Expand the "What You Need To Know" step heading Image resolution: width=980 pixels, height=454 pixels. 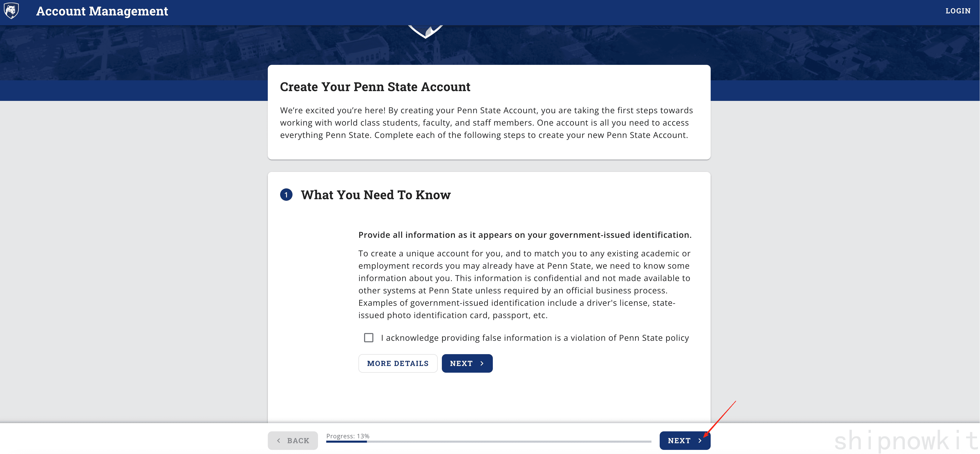click(375, 195)
